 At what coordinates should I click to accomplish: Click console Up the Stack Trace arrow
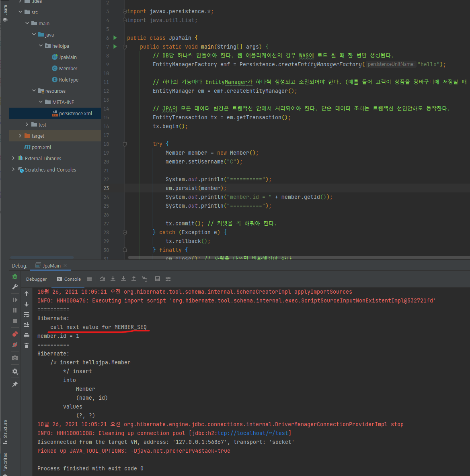tap(27, 294)
